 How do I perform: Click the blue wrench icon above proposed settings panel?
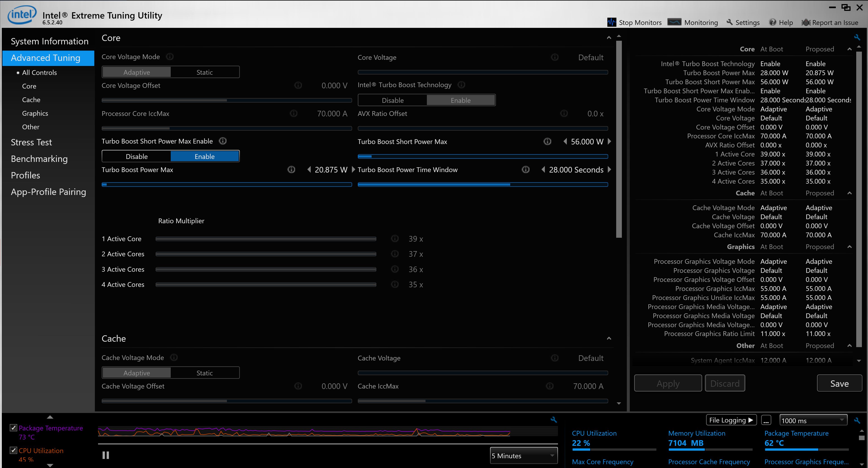click(857, 37)
